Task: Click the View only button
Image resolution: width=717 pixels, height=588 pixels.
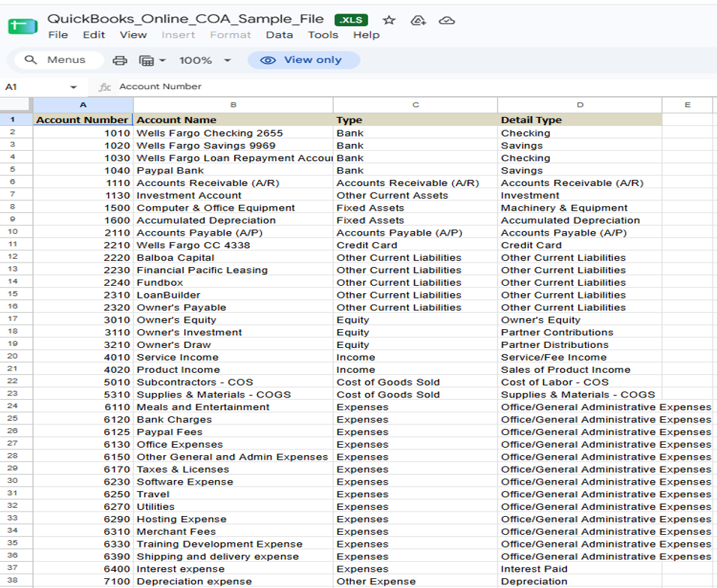Action: point(304,60)
